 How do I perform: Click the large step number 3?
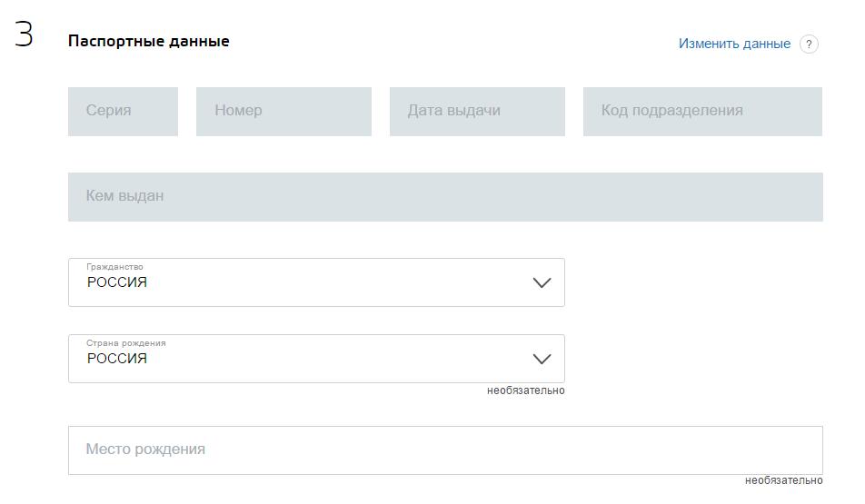[x=25, y=35]
